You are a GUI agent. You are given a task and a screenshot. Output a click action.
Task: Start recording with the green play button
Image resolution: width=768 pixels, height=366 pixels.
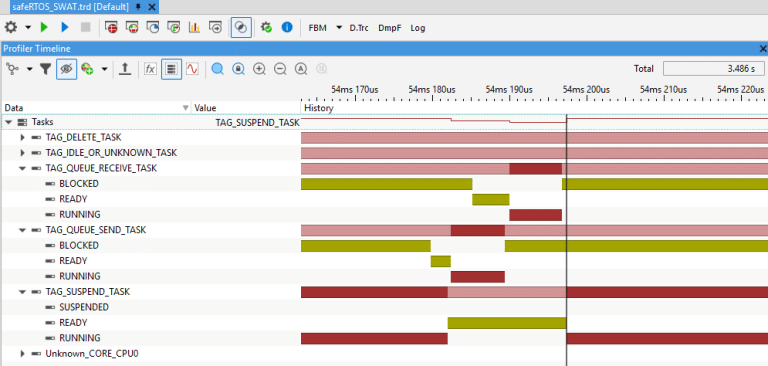click(x=45, y=28)
